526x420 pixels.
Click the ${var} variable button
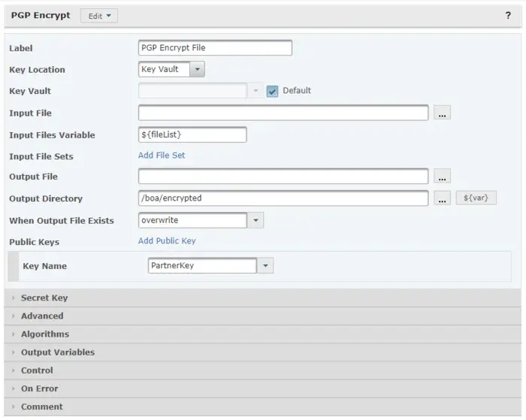(476, 198)
